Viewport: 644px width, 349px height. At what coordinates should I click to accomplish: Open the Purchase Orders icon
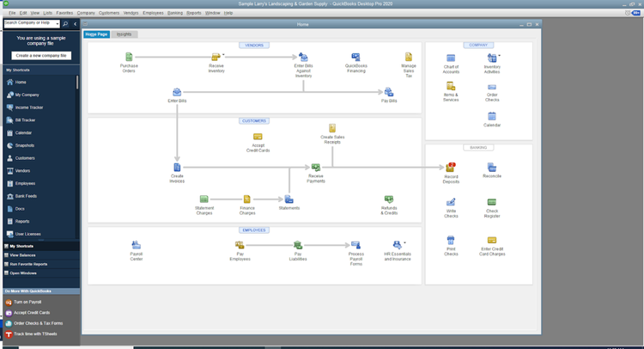pos(129,57)
